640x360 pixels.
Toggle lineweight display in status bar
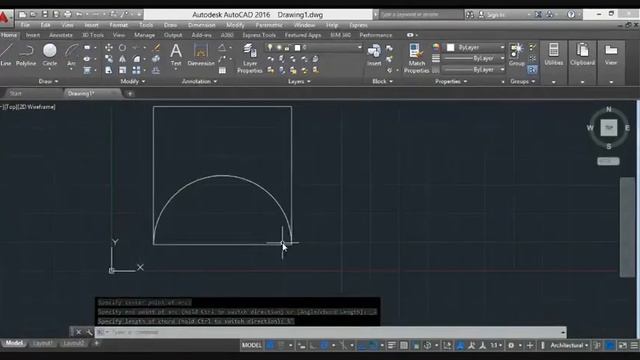(391, 345)
